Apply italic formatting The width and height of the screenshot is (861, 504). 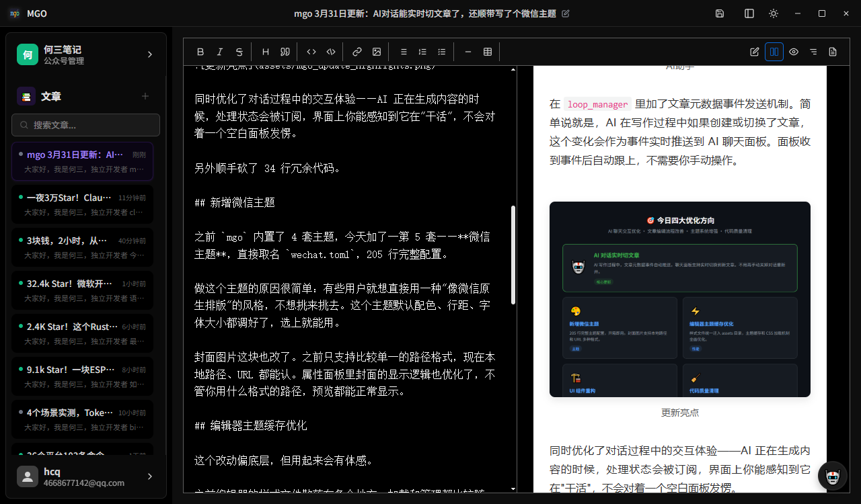[219, 51]
